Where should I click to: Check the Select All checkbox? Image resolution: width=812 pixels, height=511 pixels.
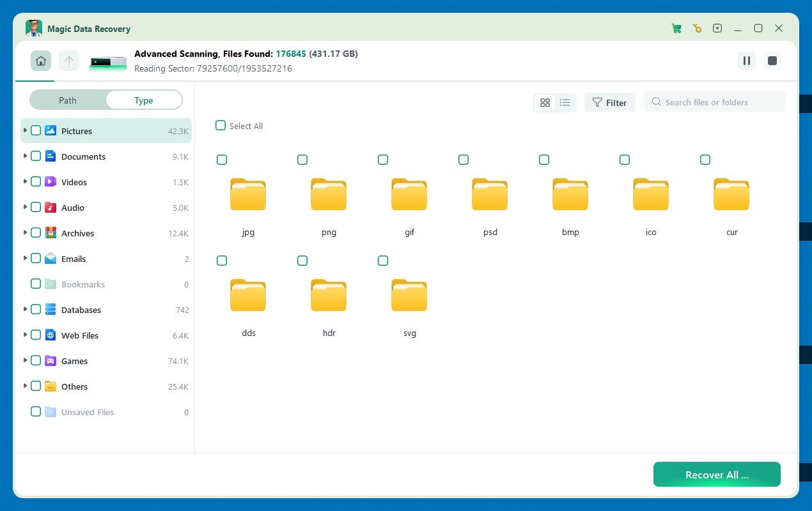[x=221, y=126]
